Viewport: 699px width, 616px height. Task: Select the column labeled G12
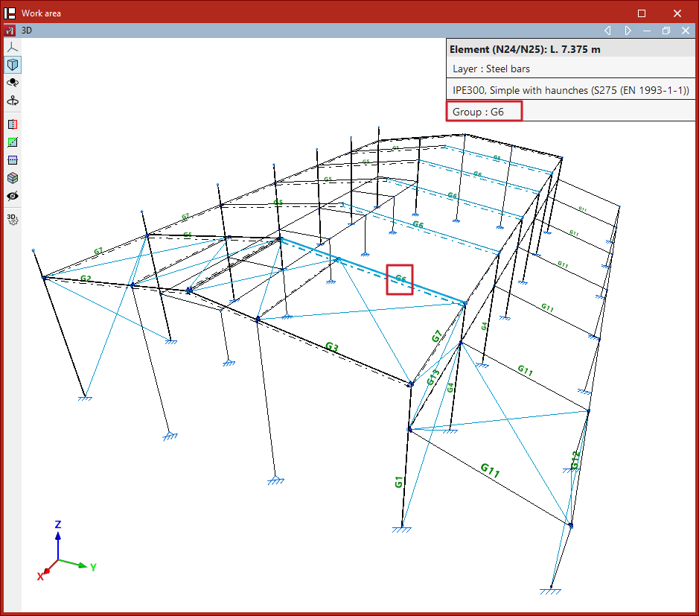pos(575,460)
